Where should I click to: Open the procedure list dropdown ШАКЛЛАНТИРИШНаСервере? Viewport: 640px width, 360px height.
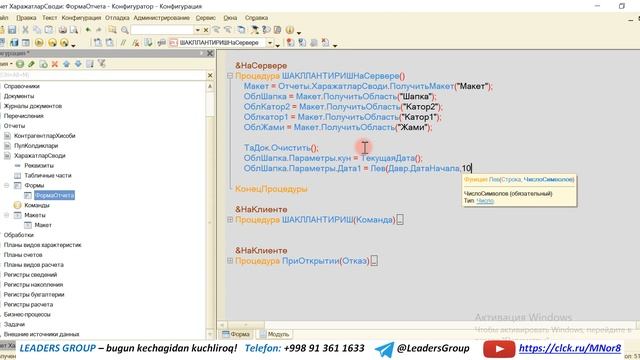[270, 42]
